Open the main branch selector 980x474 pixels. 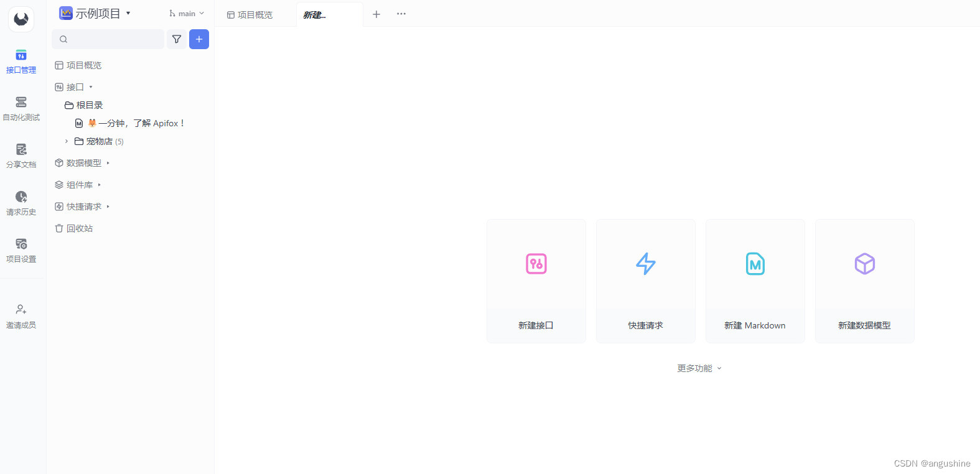click(x=187, y=14)
